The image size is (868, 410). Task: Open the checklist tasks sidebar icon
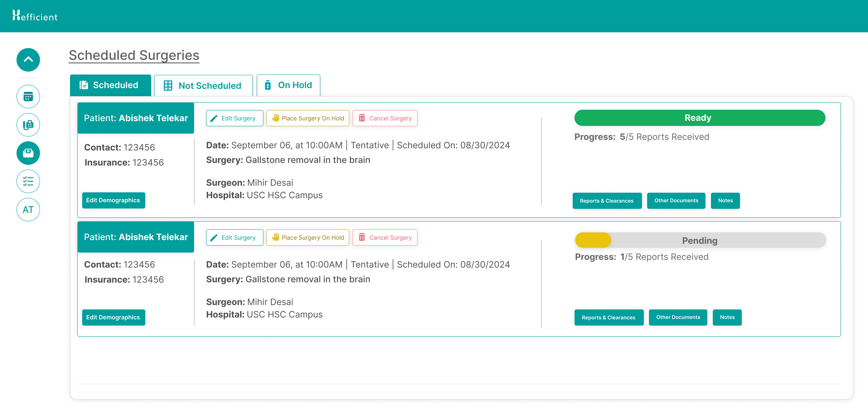[28, 181]
